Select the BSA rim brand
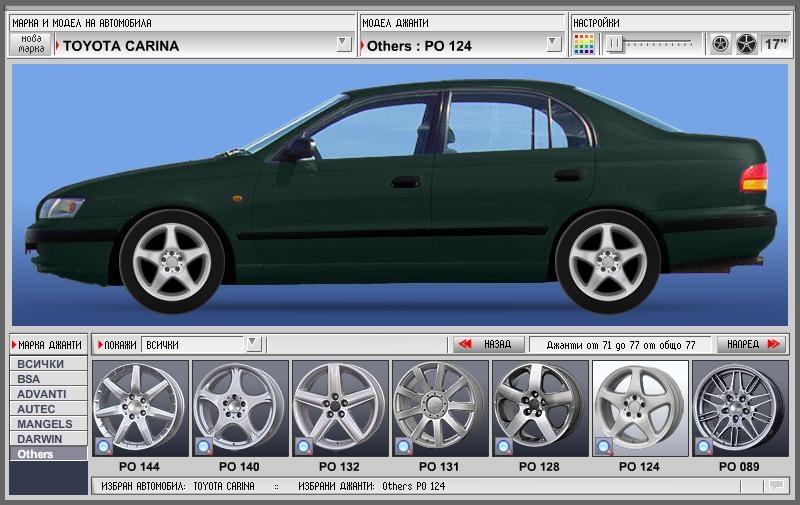The width and height of the screenshot is (800, 505). pyautogui.click(x=48, y=379)
